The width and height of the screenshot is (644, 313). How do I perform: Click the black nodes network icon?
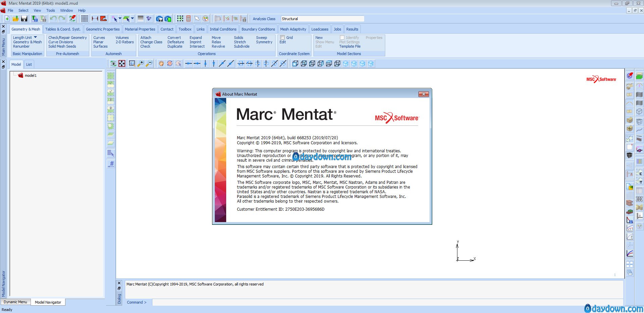[180, 18]
